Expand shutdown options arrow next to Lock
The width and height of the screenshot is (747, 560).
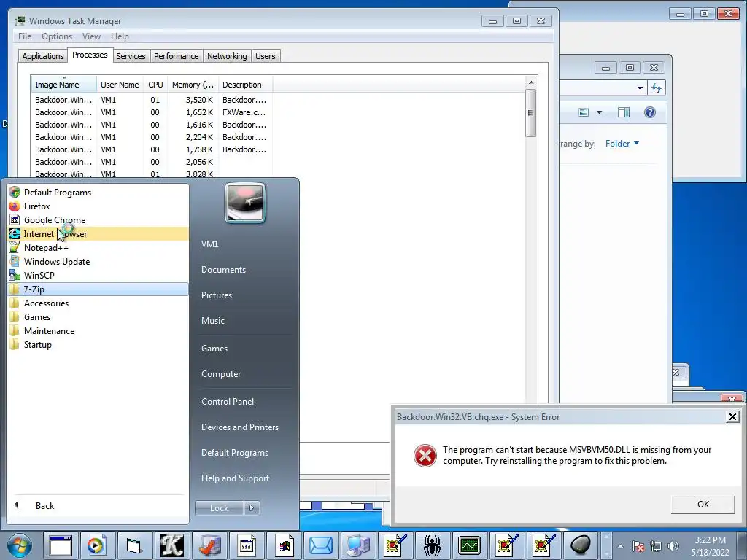(x=252, y=508)
